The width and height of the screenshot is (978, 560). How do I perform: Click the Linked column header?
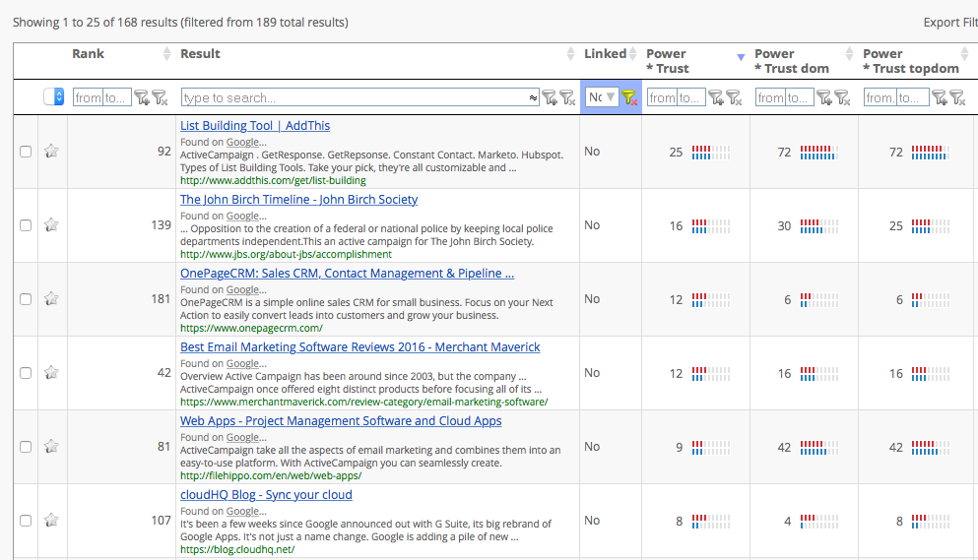(x=605, y=53)
